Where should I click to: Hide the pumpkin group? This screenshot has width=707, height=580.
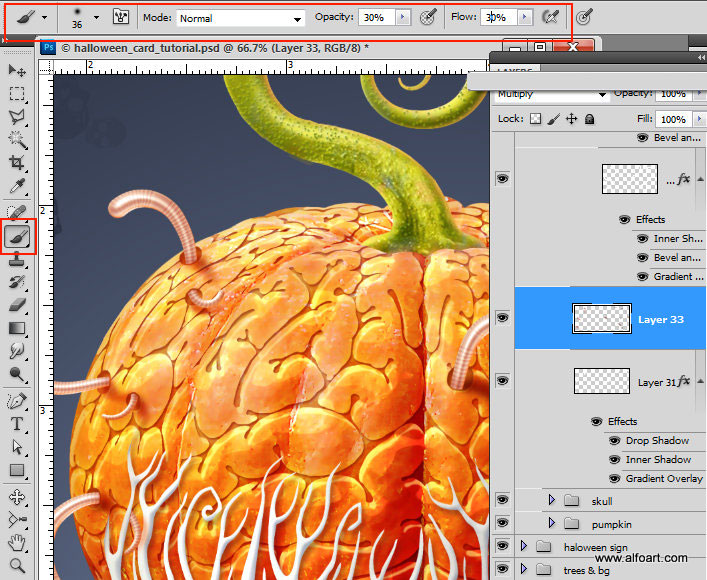(x=502, y=522)
